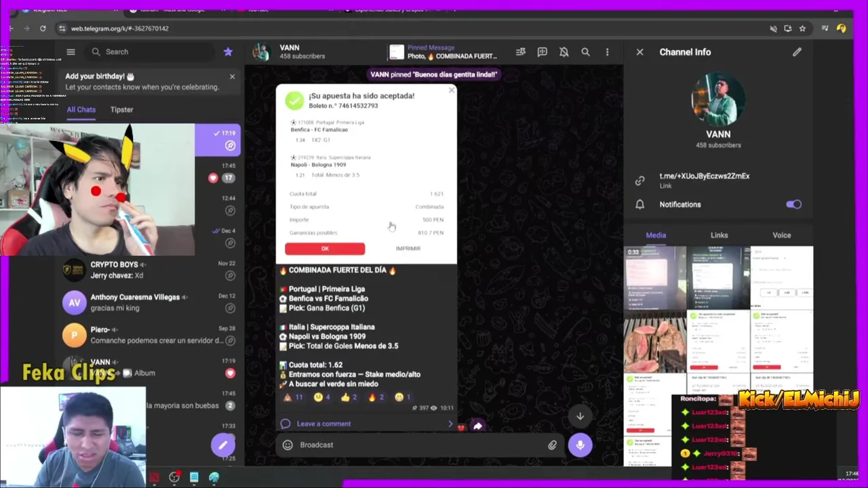Open the Pinned Message bar
This screenshot has height=488, width=868.
443,52
